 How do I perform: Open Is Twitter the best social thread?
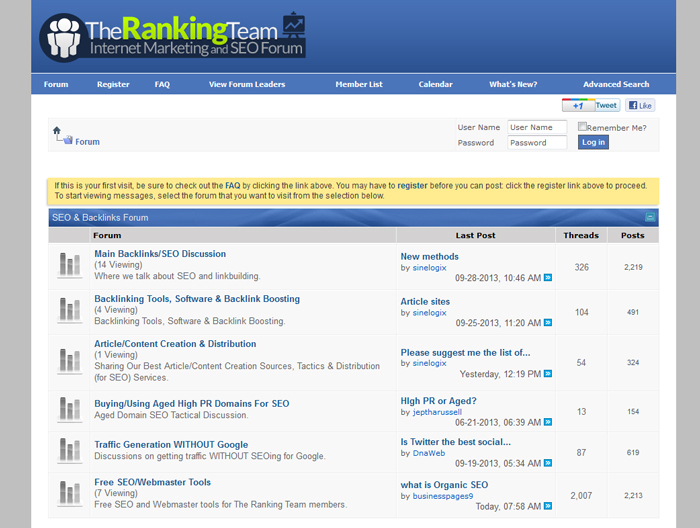(455, 442)
